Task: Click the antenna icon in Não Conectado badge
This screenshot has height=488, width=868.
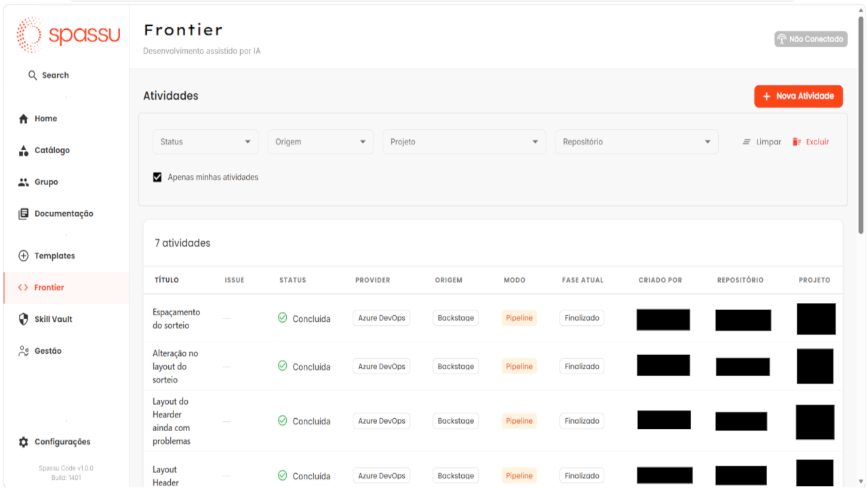Action: point(782,39)
